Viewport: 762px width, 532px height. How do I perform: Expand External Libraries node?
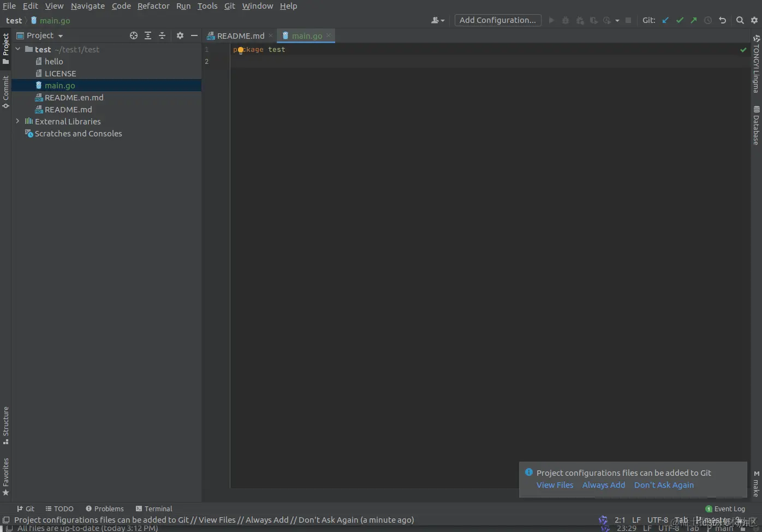(18, 121)
